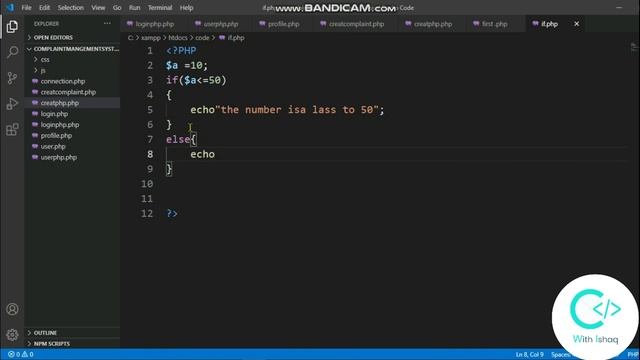Click the <?PHP opening tag
Image resolution: width=640 pixels, height=360 pixels.
[181, 51]
